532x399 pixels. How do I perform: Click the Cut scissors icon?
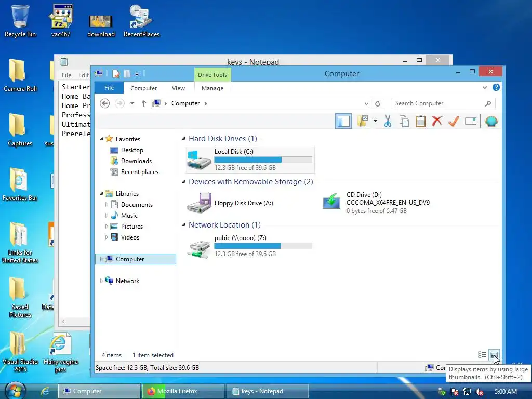(388, 121)
